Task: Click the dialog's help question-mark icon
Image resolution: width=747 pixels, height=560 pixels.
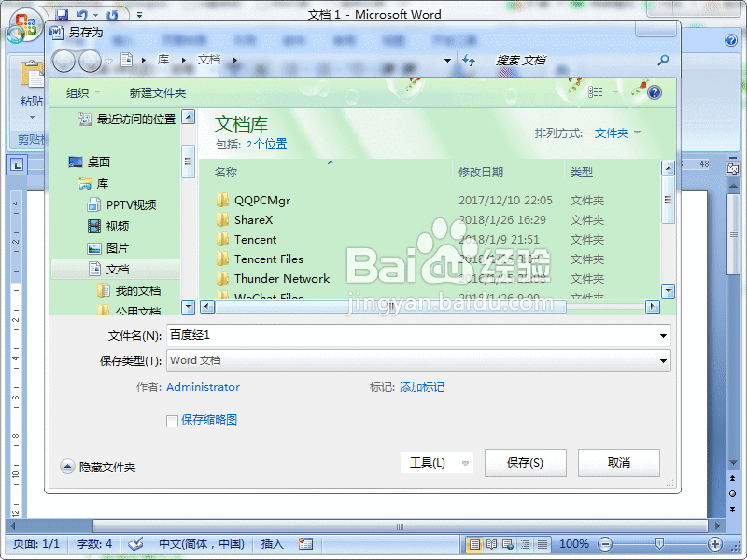Action: [655, 92]
